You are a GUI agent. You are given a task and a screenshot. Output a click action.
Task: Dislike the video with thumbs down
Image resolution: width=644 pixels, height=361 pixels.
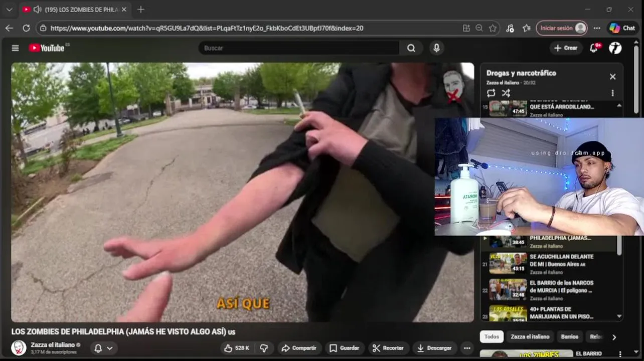point(264,348)
